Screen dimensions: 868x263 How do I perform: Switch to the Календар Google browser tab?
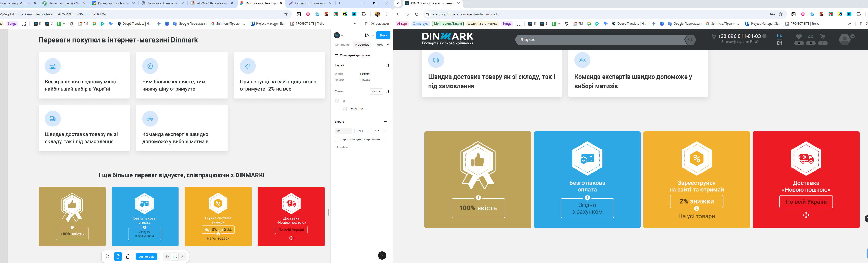(x=113, y=3)
